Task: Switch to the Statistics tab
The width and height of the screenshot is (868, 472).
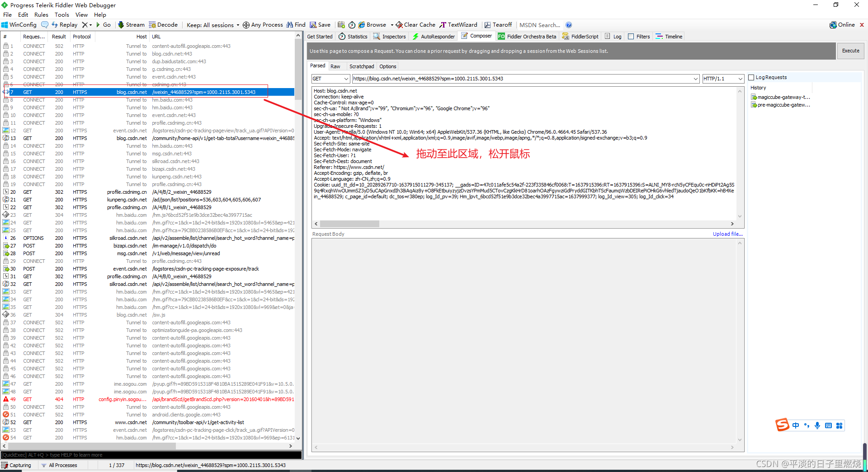Action: tap(353, 37)
